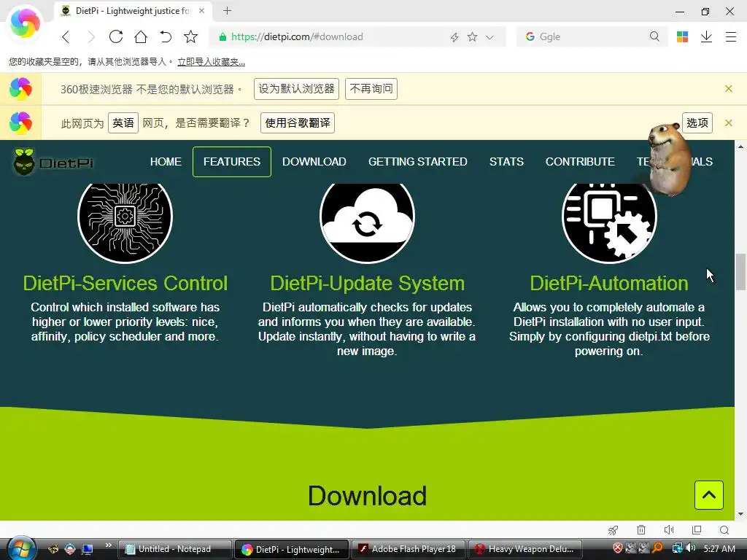Screen dimensions: 747x560
Task: Click the red security shield tray icon
Action: click(x=617, y=548)
